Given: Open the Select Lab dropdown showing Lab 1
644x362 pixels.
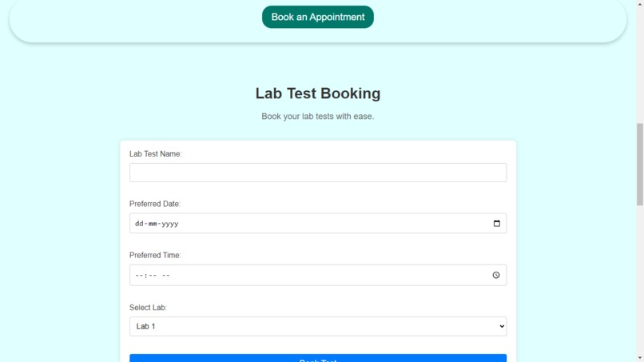Looking at the screenshot, I should point(318,326).
